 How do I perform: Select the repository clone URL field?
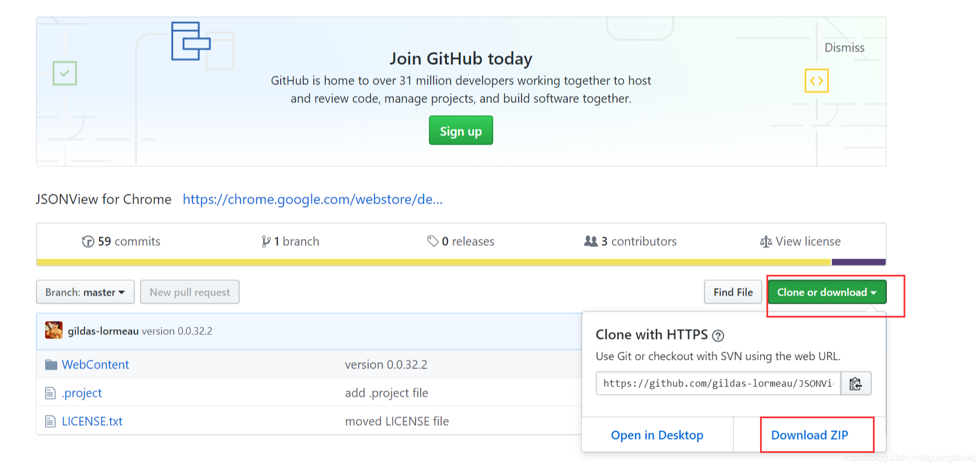pyautogui.click(x=718, y=384)
